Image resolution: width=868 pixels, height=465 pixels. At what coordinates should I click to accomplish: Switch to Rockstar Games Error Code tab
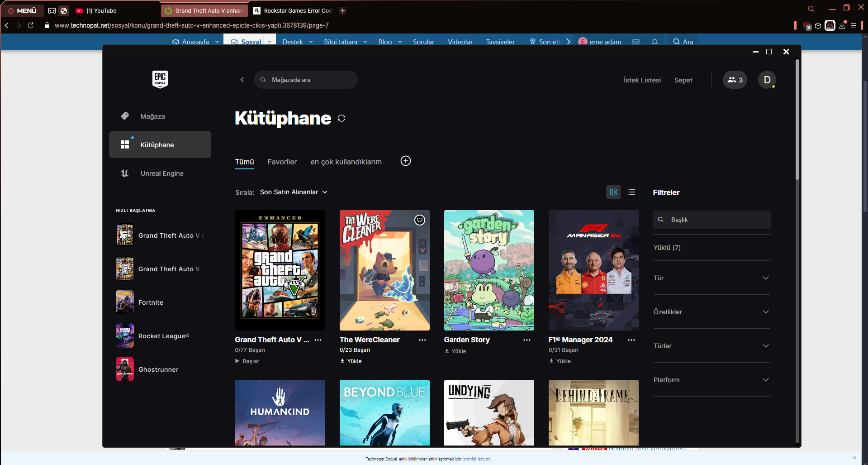[293, 10]
